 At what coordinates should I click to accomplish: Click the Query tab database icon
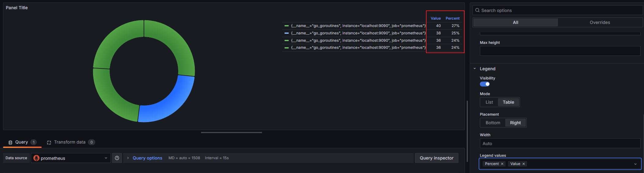coord(10,142)
